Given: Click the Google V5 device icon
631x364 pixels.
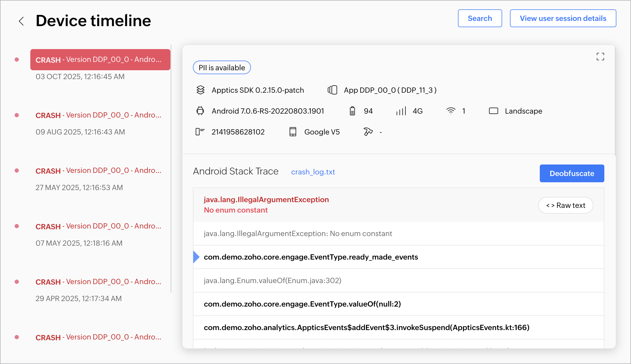Looking at the screenshot, I should tap(293, 132).
